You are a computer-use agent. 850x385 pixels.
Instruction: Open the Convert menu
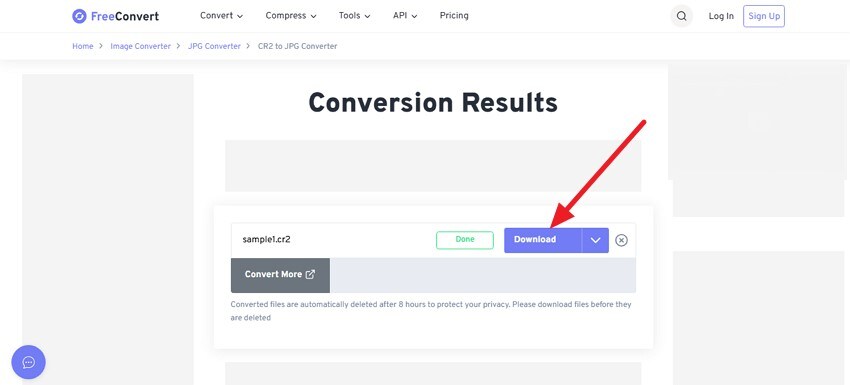pyautogui.click(x=222, y=16)
